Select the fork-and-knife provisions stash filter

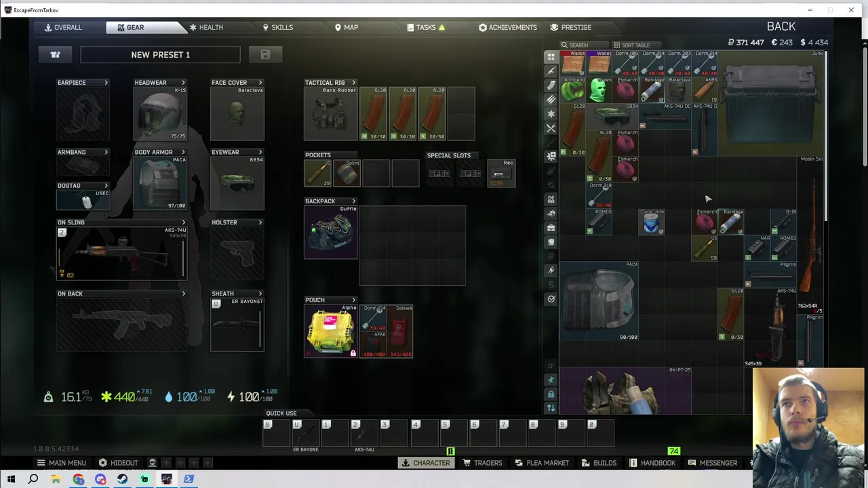551,128
